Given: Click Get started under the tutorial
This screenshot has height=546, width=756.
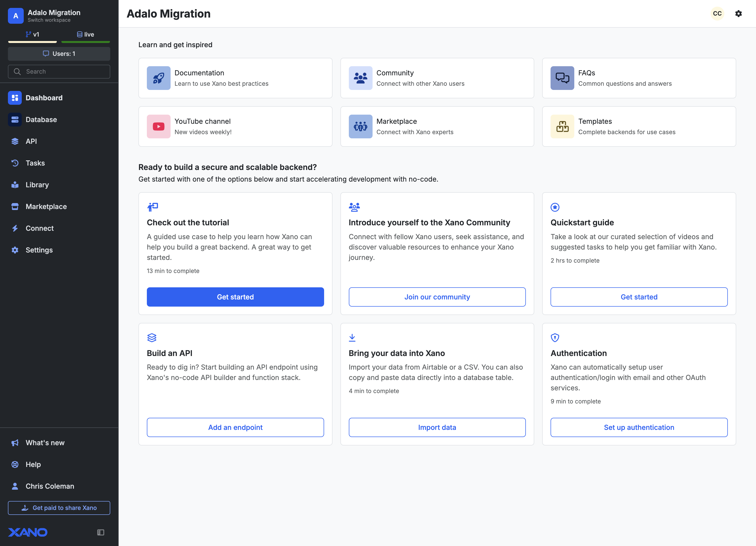Looking at the screenshot, I should [235, 297].
